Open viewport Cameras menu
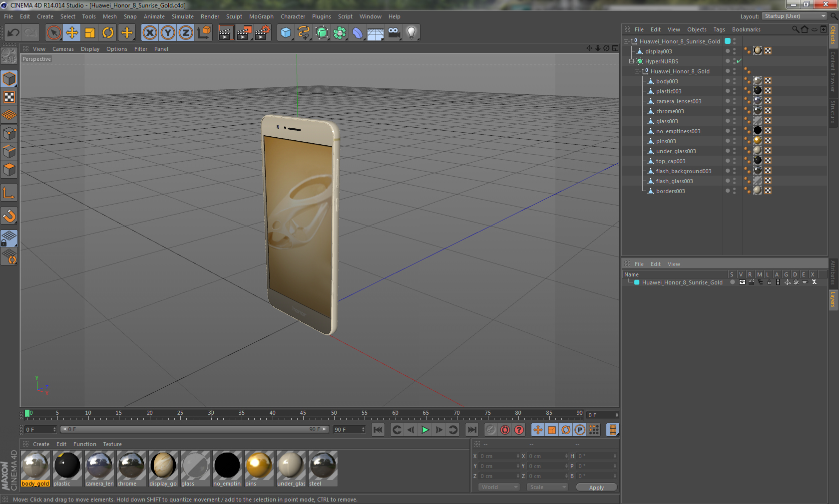The image size is (839, 504). (63, 49)
